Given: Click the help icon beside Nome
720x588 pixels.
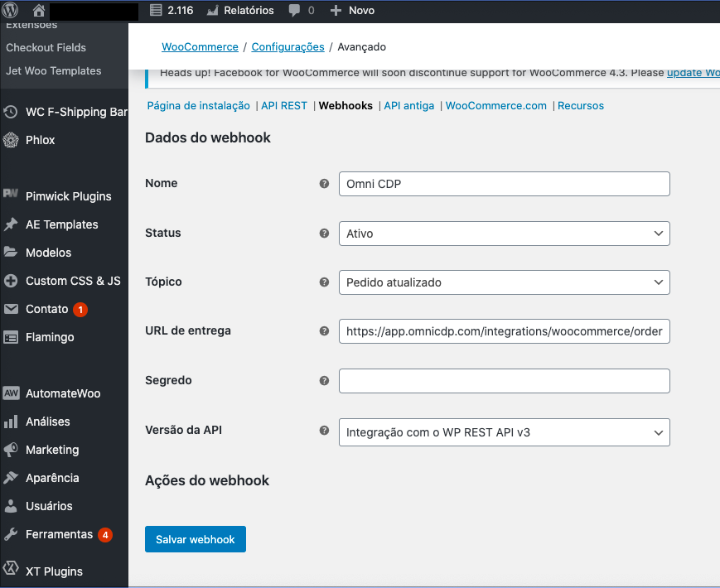Looking at the screenshot, I should 324,184.
